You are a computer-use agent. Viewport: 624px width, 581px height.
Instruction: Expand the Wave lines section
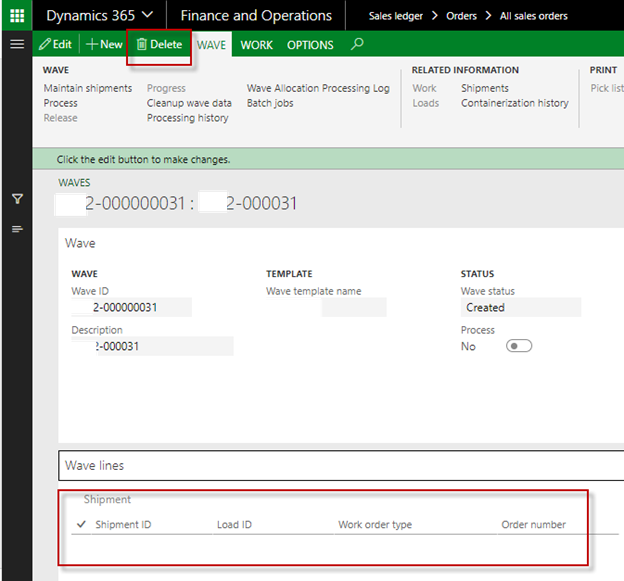[341, 466]
